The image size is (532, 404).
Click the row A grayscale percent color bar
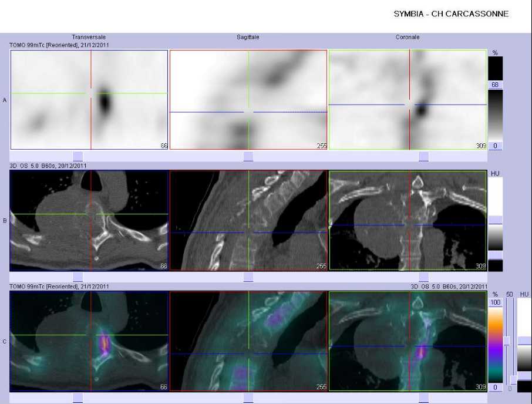click(495, 115)
